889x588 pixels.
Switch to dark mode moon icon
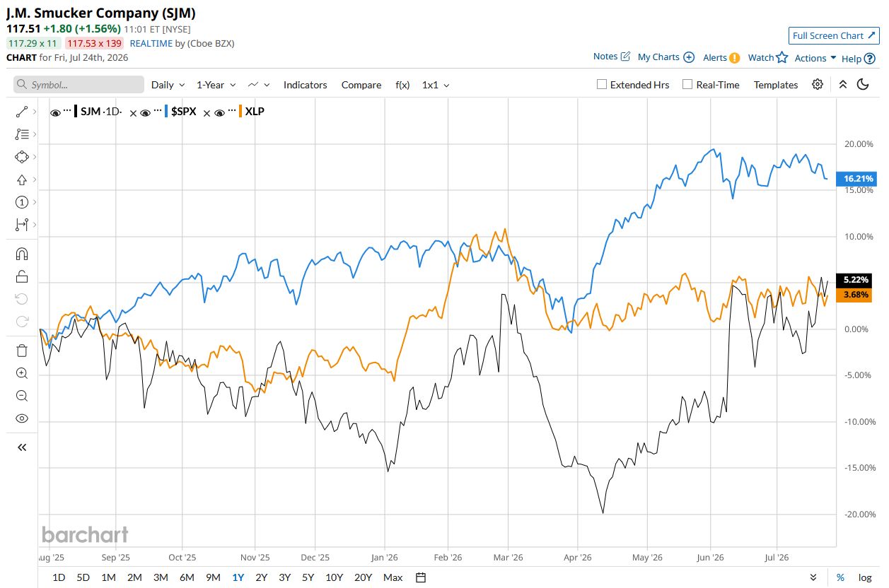point(863,84)
